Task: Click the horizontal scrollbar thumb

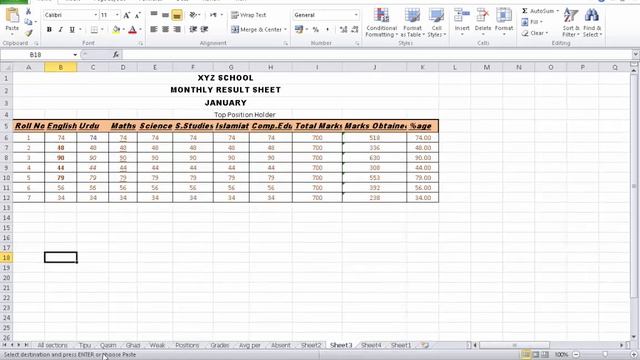Action: pyautogui.click(x=514, y=345)
